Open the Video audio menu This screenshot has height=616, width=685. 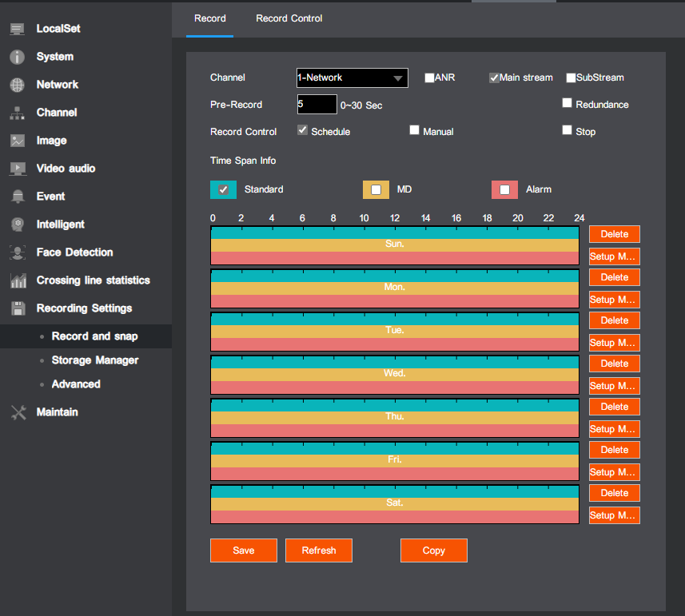tap(66, 169)
